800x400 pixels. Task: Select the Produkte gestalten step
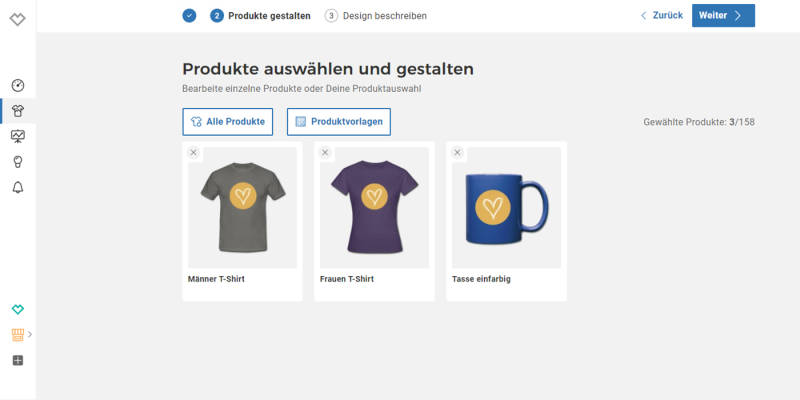coord(260,16)
